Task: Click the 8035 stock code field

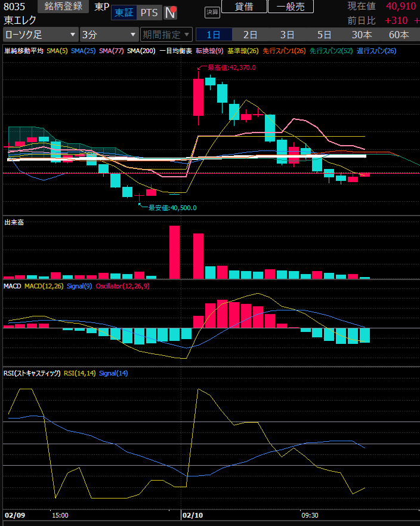Action: pos(16,7)
